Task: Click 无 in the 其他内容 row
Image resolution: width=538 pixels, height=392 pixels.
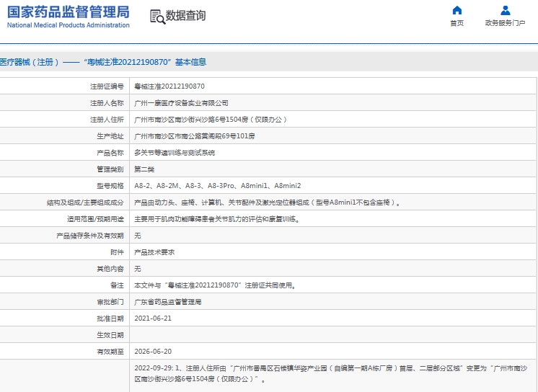Action: [x=138, y=269]
